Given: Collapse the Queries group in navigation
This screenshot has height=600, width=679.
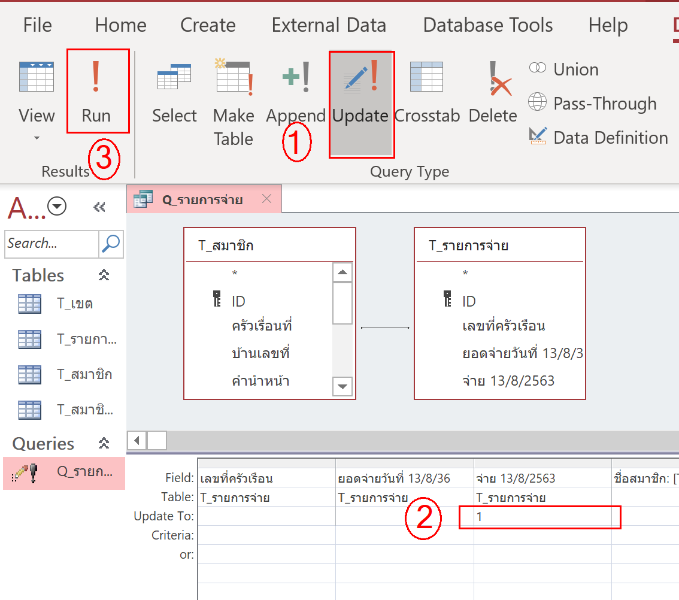Looking at the screenshot, I should pos(104,443).
